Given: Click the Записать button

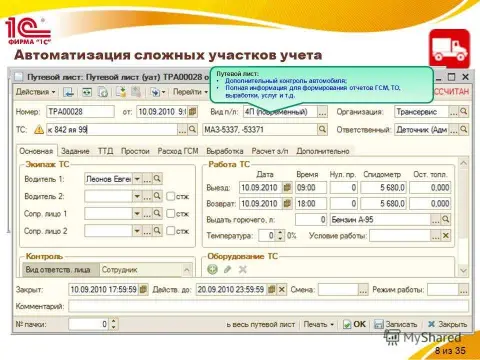Looking at the screenshot, I should (x=396, y=324).
